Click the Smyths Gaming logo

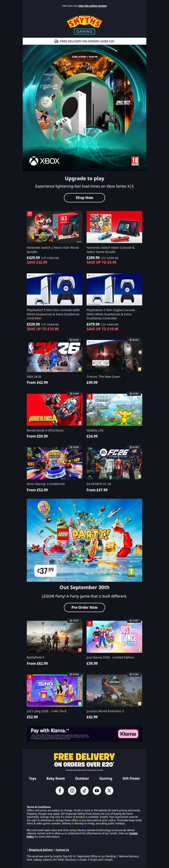point(84,25)
